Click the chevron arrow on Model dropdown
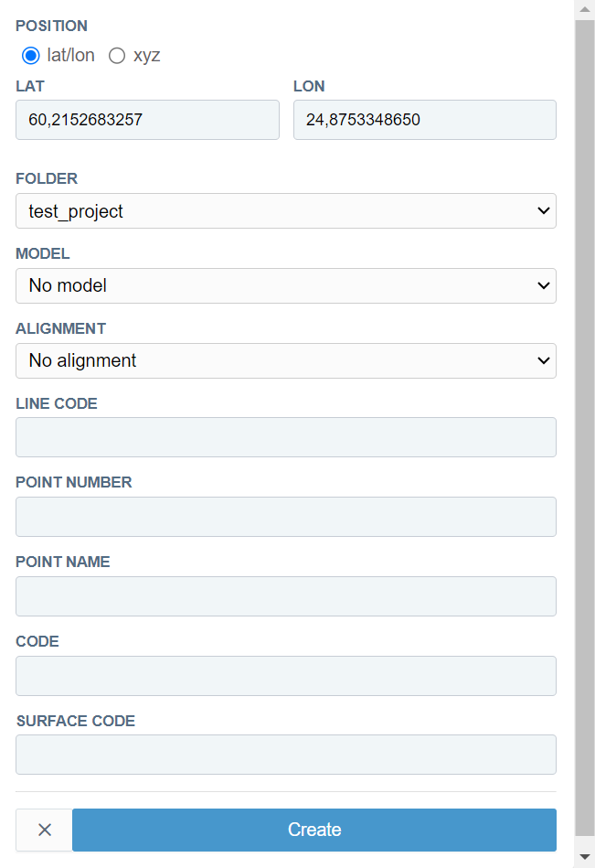The height and width of the screenshot is (868, 595). [544, 286]
